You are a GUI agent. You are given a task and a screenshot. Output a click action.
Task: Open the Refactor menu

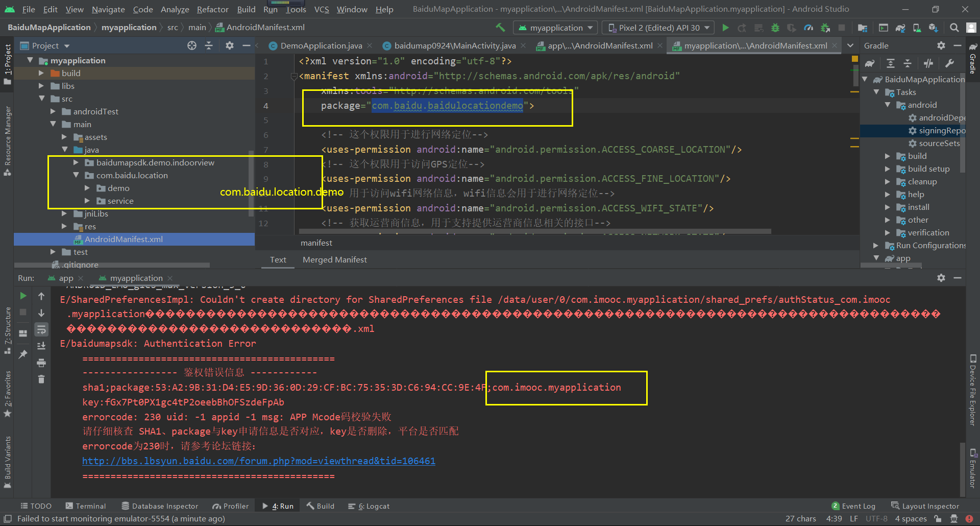pyautogui.click(x=212, y=9)
